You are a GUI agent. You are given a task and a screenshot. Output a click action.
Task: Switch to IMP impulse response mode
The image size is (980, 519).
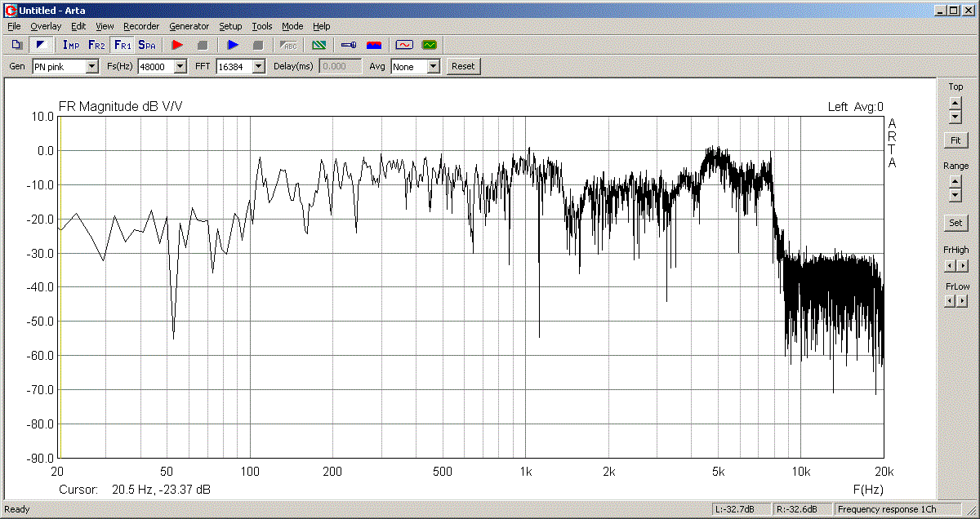pos(71,45)
